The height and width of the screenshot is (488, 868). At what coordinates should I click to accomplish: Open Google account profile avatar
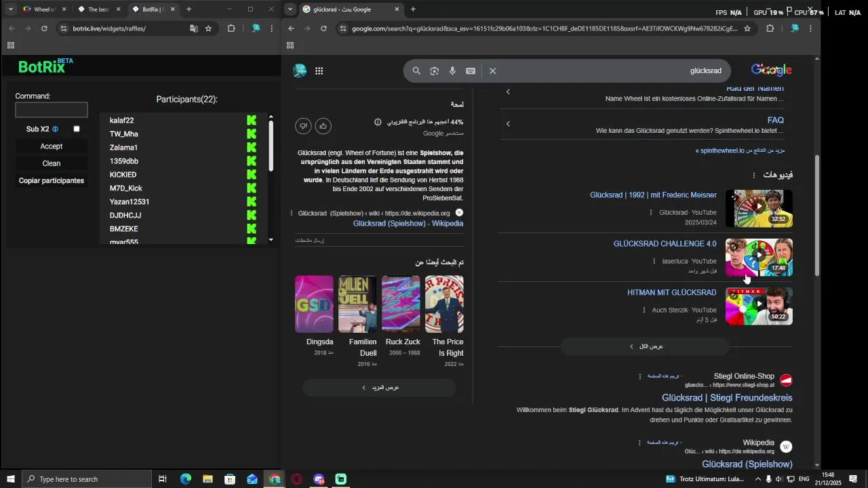(x=300, y=71)
